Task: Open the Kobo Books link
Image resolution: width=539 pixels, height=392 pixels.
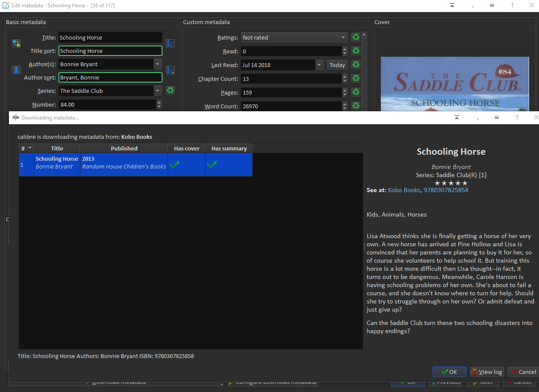Action: 404,190
